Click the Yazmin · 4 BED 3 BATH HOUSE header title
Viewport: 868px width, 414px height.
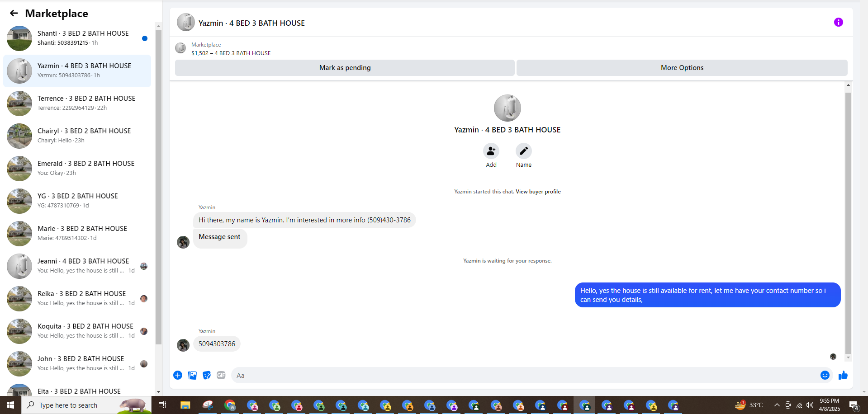click(251, 23)
